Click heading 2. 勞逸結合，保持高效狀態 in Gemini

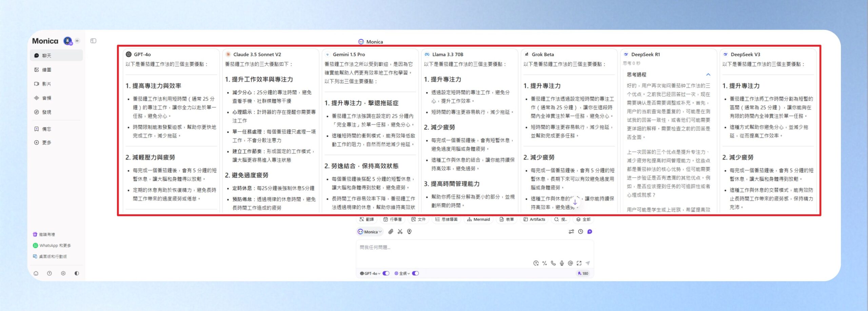361,166
